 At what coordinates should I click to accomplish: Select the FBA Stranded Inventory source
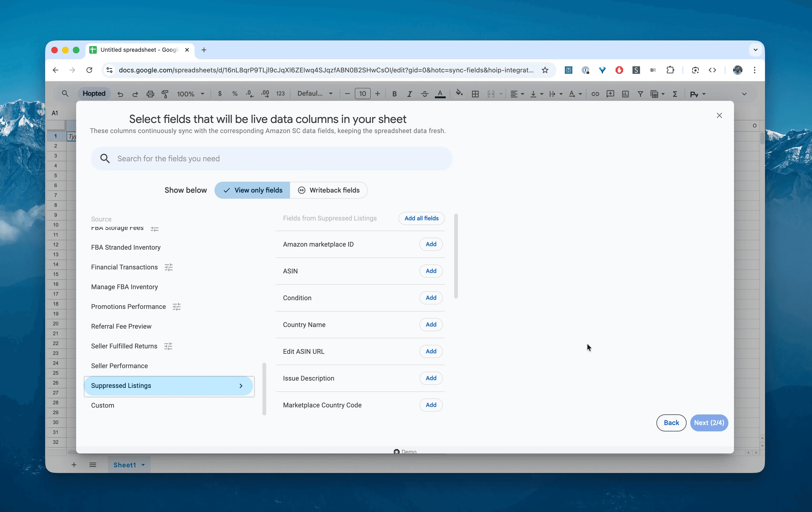126,247
